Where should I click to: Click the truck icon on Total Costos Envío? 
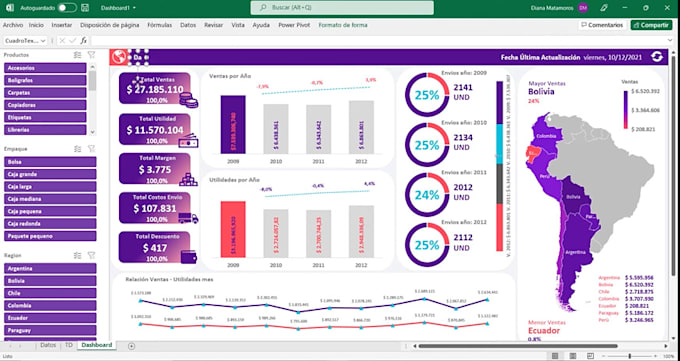(189, 218)
